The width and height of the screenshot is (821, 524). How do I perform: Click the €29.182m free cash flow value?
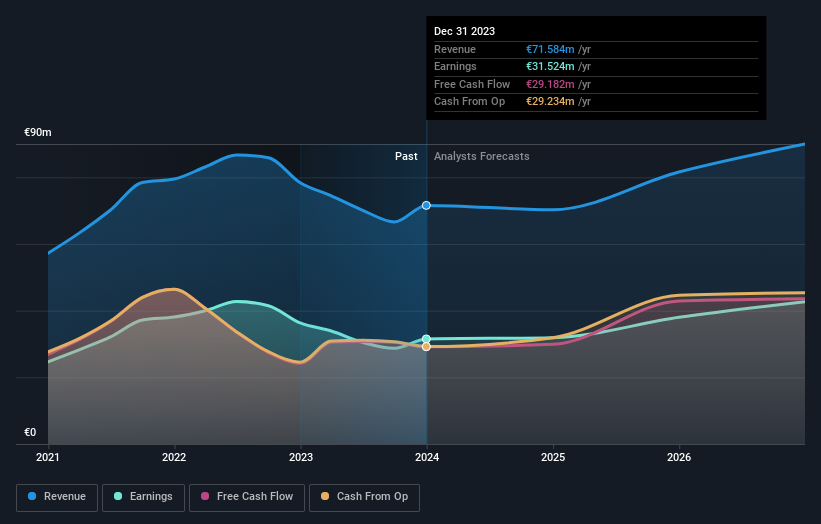point(550,84)
